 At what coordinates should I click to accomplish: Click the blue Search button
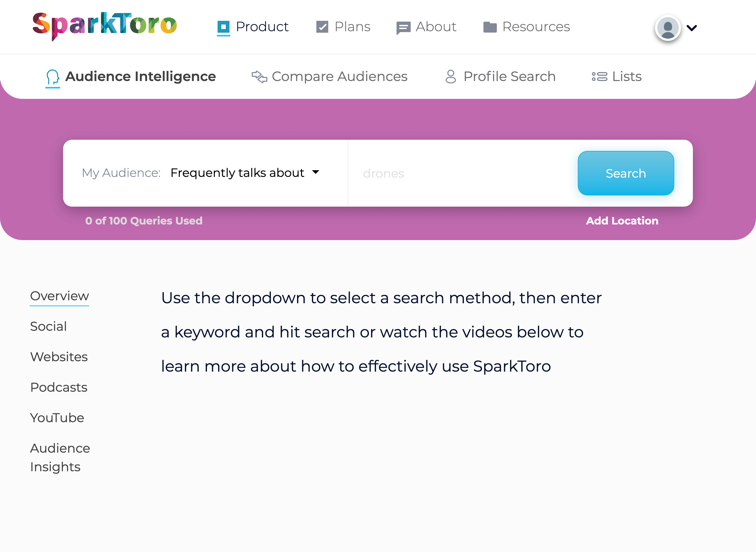(626, 173)
